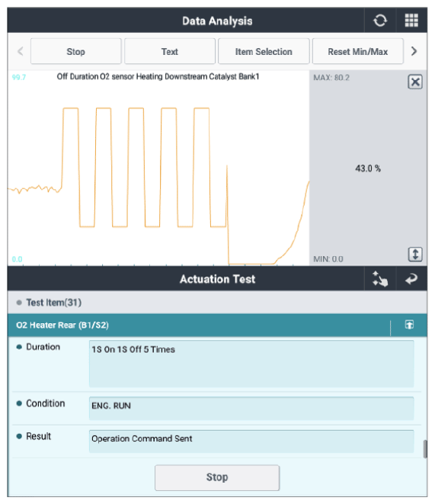Click Reset Min/Max button
435x504 pixels.
point(357,51)
